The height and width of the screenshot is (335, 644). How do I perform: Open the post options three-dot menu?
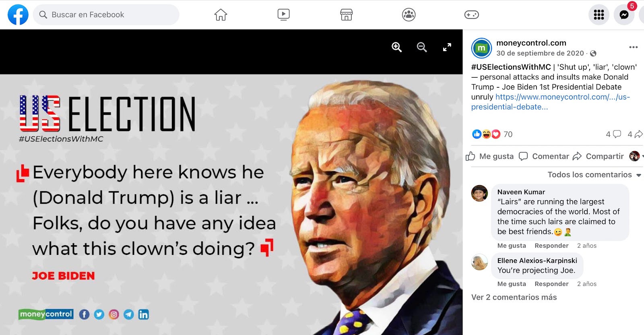(633, 47)
